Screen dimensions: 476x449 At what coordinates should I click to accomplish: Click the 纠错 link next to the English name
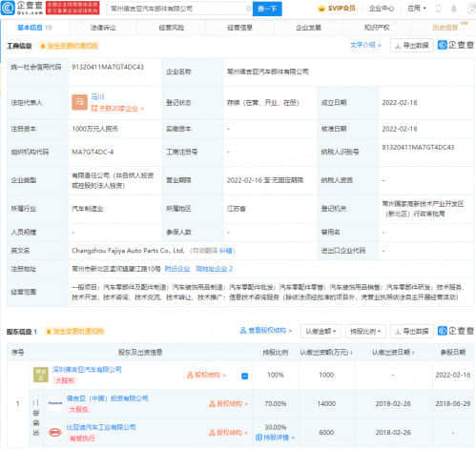tap(226, 251)
